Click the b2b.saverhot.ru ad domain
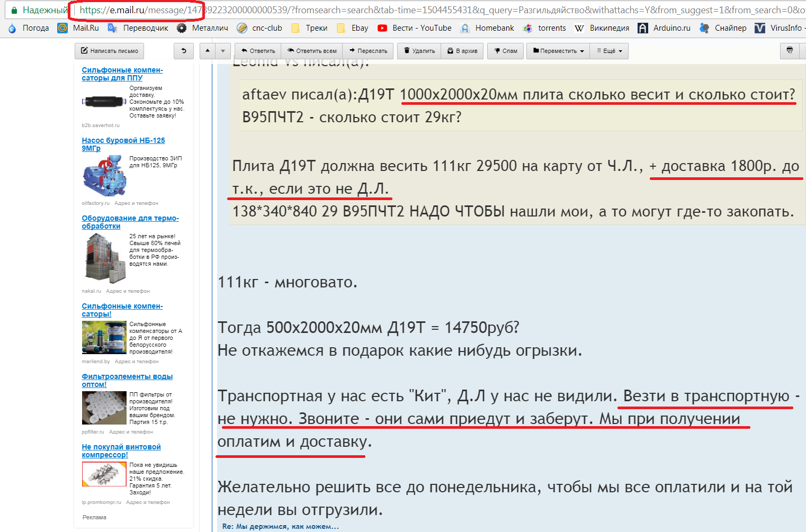Image resolution: width=806 pixels, height=532 pixels. click(101, 125)
